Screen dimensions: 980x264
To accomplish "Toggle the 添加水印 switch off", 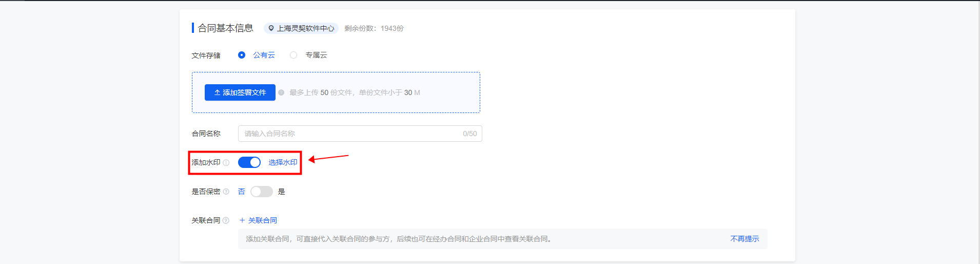I will (249, 162).
